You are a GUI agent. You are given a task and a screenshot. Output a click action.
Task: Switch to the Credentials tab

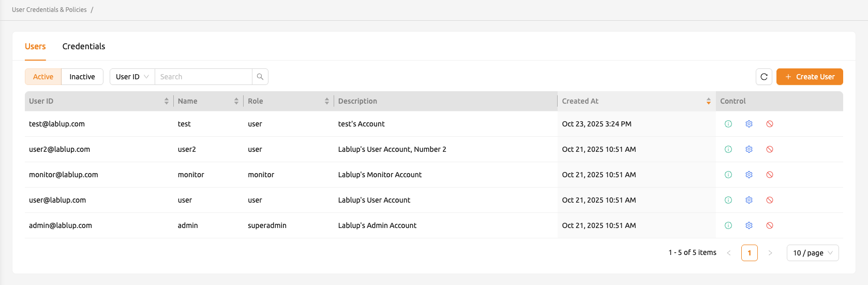(84, 47)
